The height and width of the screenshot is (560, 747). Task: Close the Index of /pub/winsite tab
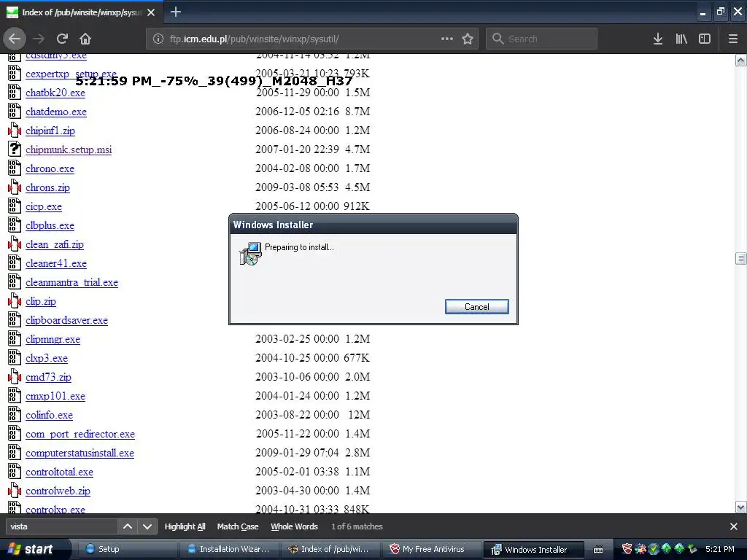pos(151,12)
